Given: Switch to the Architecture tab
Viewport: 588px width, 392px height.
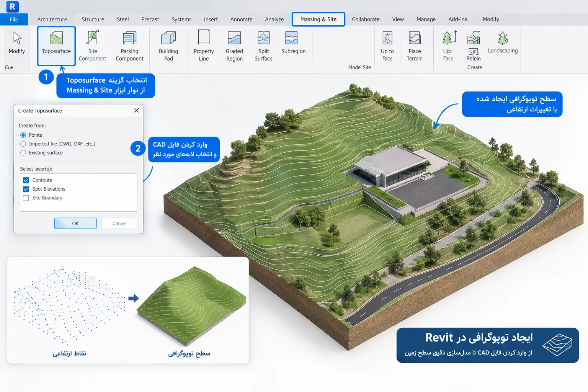Looking at the screenshot, I should click(52, 20).
